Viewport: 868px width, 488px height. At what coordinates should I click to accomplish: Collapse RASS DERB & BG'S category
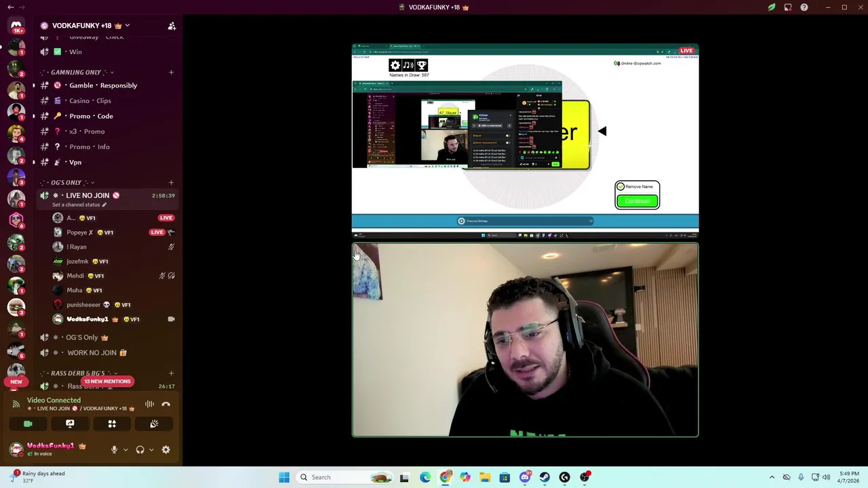click(x=78, y=373)
